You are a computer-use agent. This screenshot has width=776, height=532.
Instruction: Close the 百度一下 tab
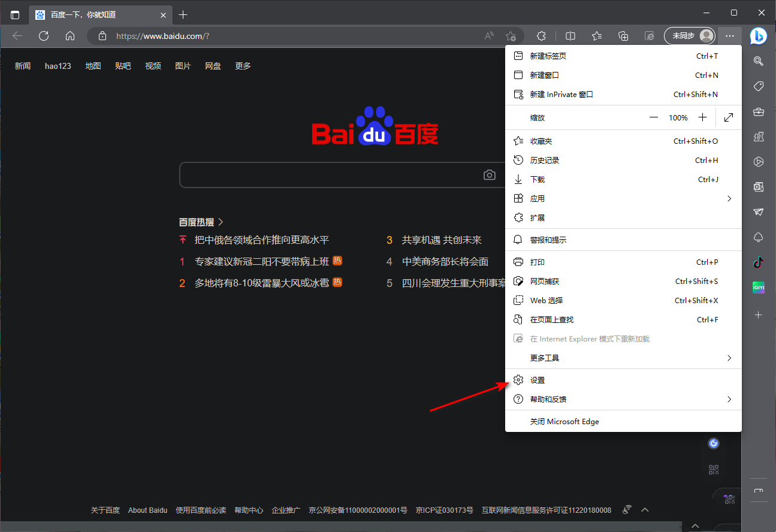(163, 14)
